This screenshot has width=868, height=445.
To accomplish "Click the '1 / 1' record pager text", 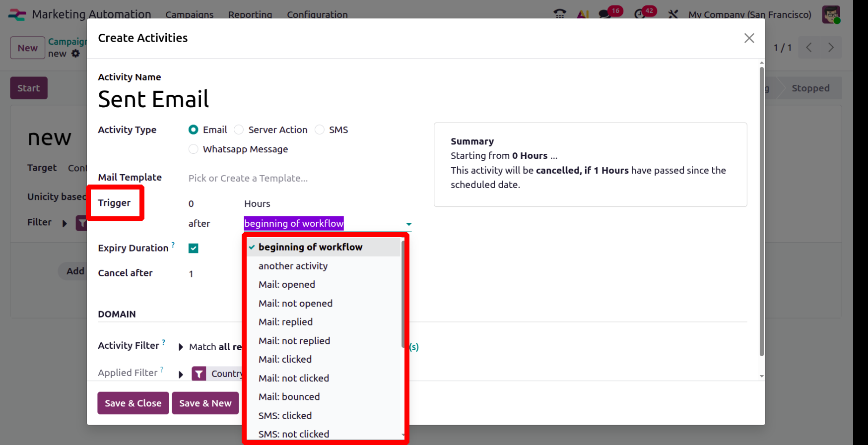I will coord(783,48).
